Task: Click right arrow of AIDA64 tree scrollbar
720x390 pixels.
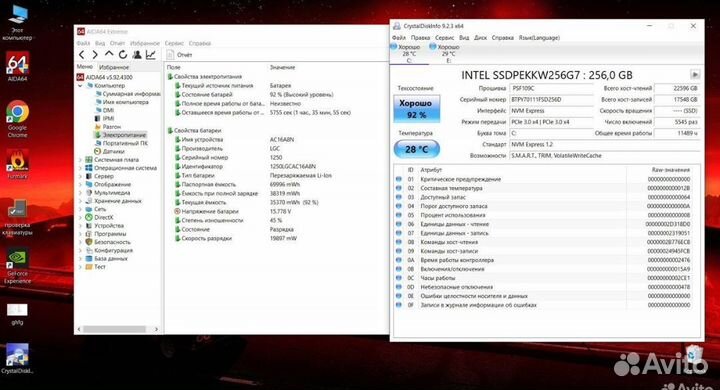Action: pyautogui.click(x=156, y=329)
